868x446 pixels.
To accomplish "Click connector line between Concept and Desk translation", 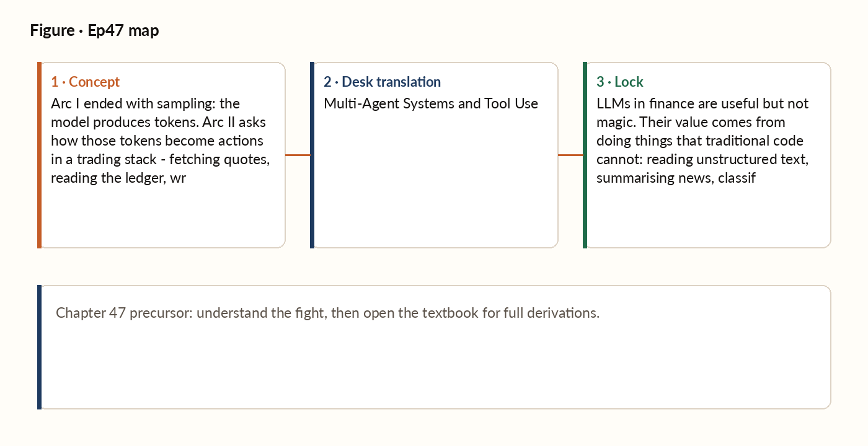I will pos(298,155).
